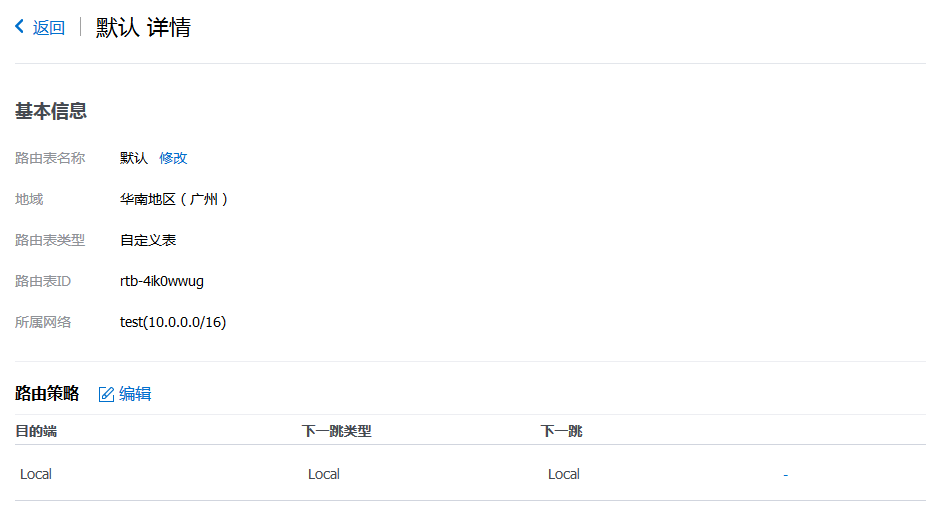Image resolution: width=926 pixels, height=513 pixels.
Task: Click the network value test(10.0.0.0/16)
Action: 173,322
